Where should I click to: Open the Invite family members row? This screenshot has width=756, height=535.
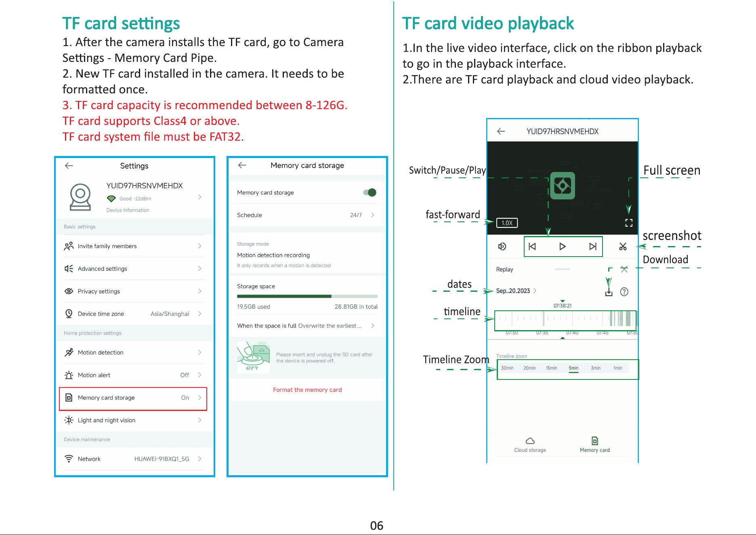pyautogui.click(x=134, y=246)
